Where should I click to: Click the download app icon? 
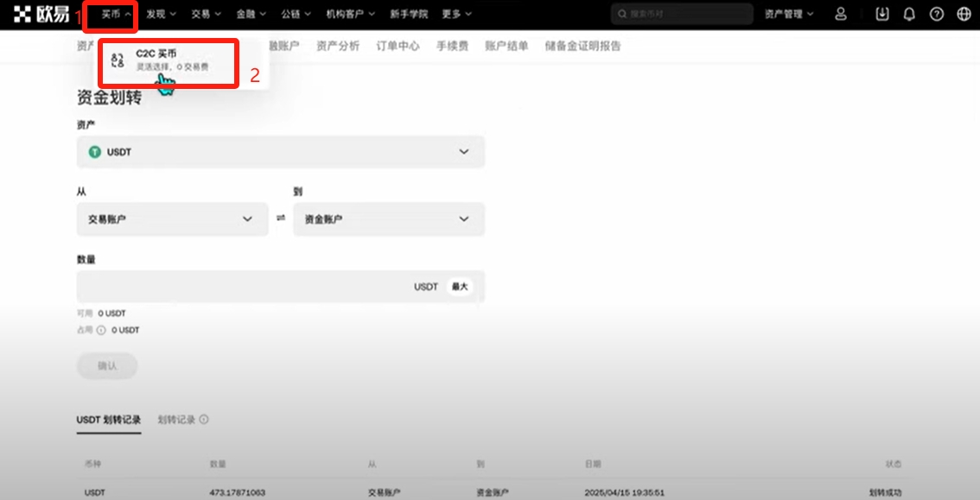[881, 14]
